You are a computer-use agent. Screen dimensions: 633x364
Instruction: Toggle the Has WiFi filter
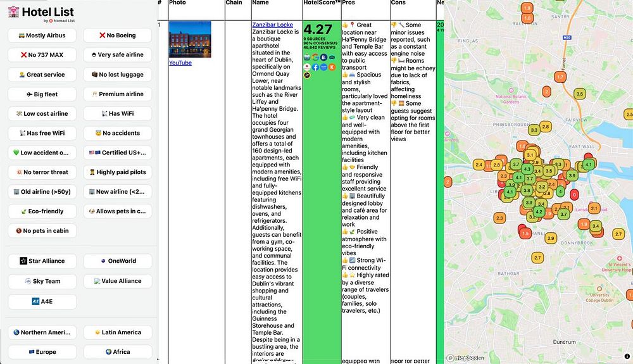118,113
